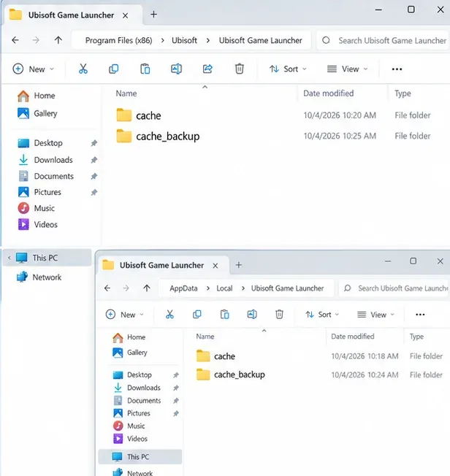Click Delete trash icon in Program Files window
Viewport: 450px width, 476px height.
tap(240, 69)
